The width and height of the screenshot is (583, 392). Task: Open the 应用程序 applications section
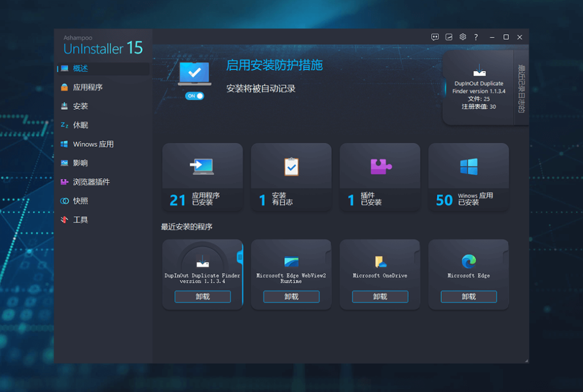tap(103, 87)
